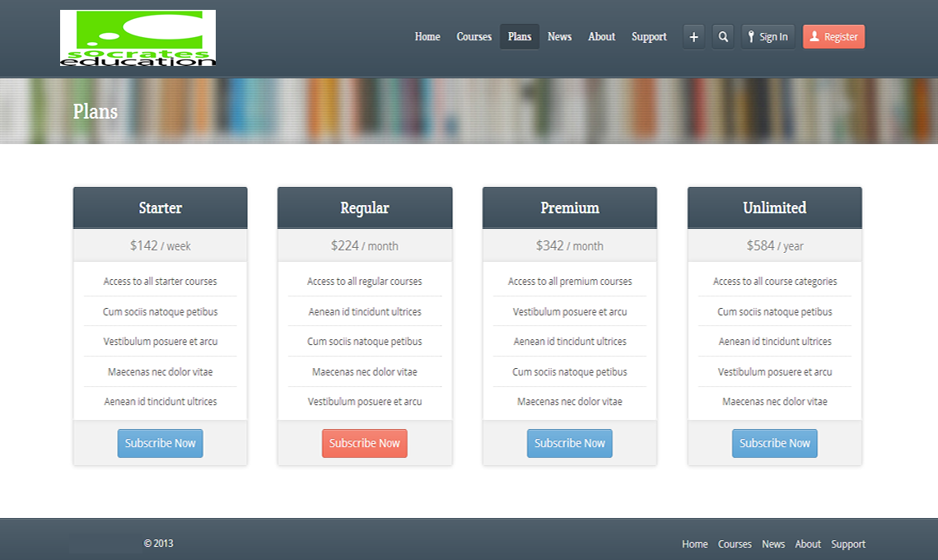Click the $584 / year price

[x=775, y=246]
